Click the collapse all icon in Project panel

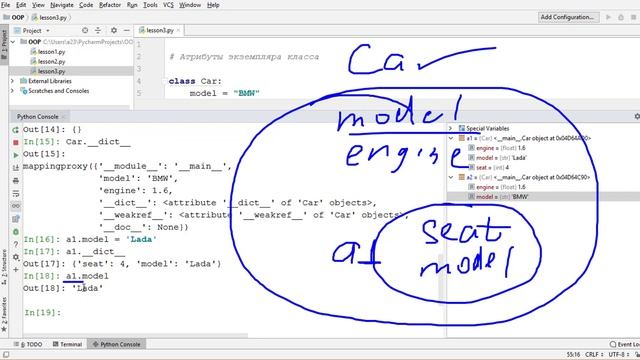pyautogui.click(x=98, y=30)
